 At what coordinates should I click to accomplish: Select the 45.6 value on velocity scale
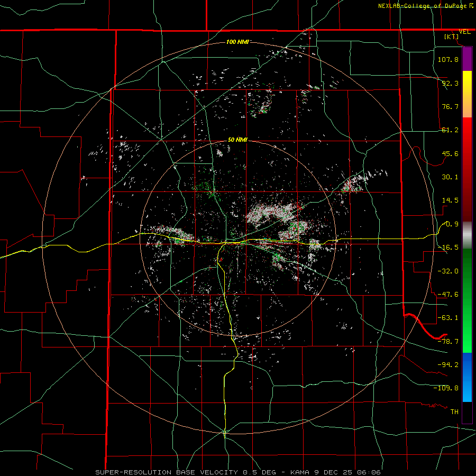pos(450,153)
